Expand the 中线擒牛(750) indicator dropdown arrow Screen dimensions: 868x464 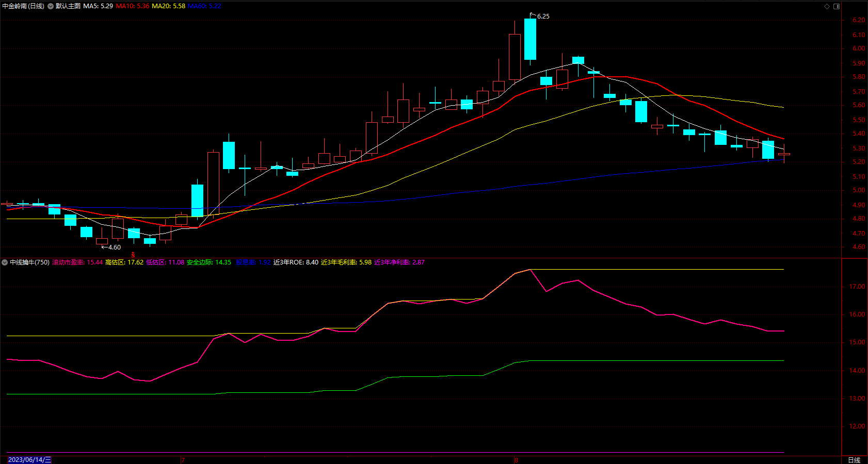coord(5,262)
